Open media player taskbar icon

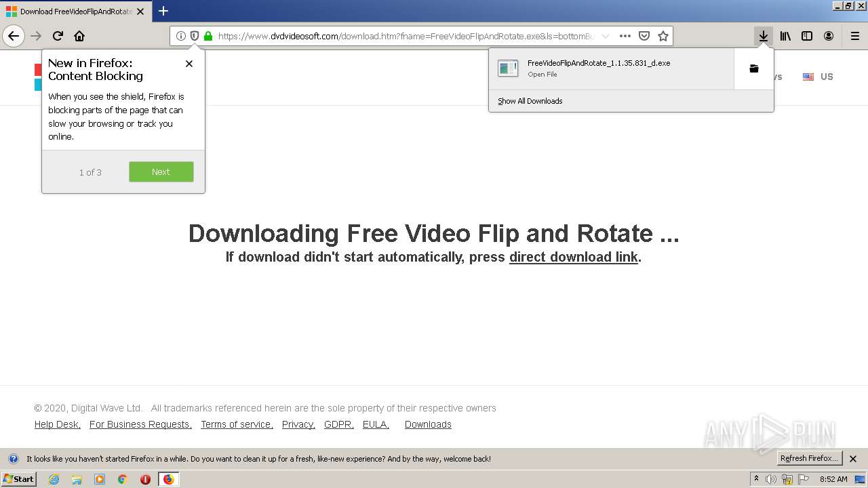pyautogui.click(x=100, y=479)
